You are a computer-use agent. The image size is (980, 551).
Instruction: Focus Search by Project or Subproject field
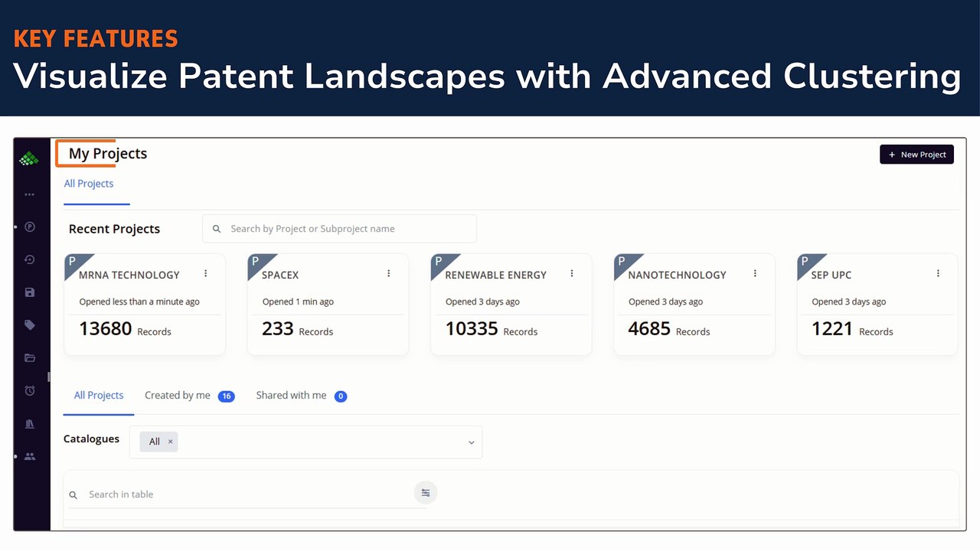tap(339, 229)
